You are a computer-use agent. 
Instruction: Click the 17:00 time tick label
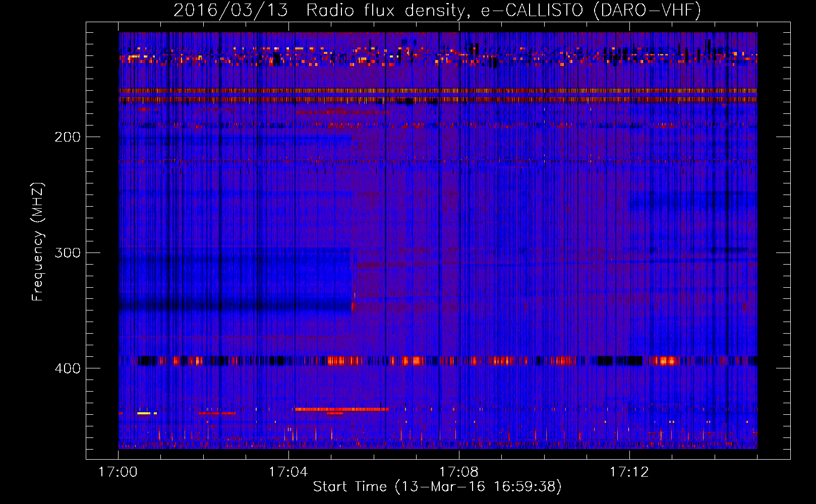click(x=118, y=472)
